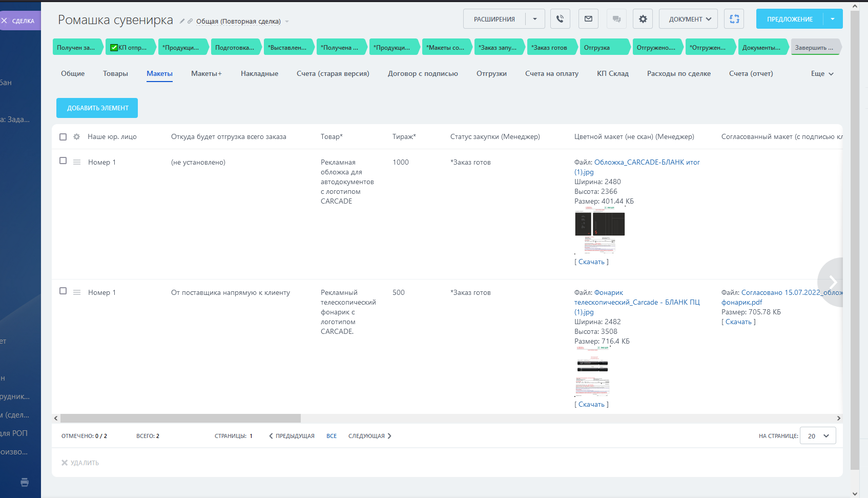Switch to the Товары tab
The height and width of the screenshot is (498, 868).
(115, 74)
